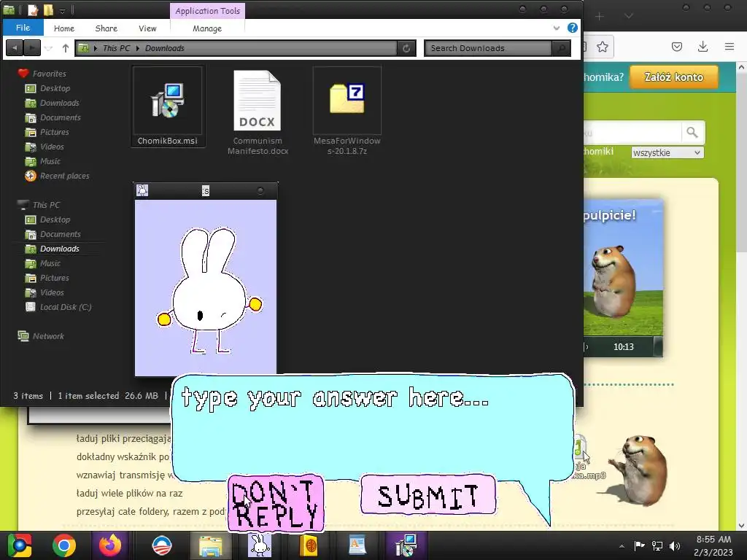Open Chrome from the taskbar
747x560 pixels.
pyautogui.click(x=64, y=545)
